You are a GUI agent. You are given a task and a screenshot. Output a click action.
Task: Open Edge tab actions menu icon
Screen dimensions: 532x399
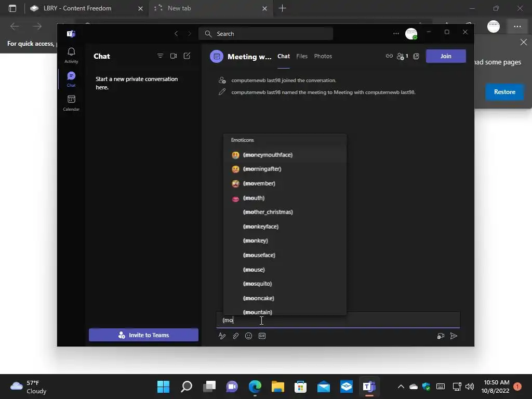12,8
